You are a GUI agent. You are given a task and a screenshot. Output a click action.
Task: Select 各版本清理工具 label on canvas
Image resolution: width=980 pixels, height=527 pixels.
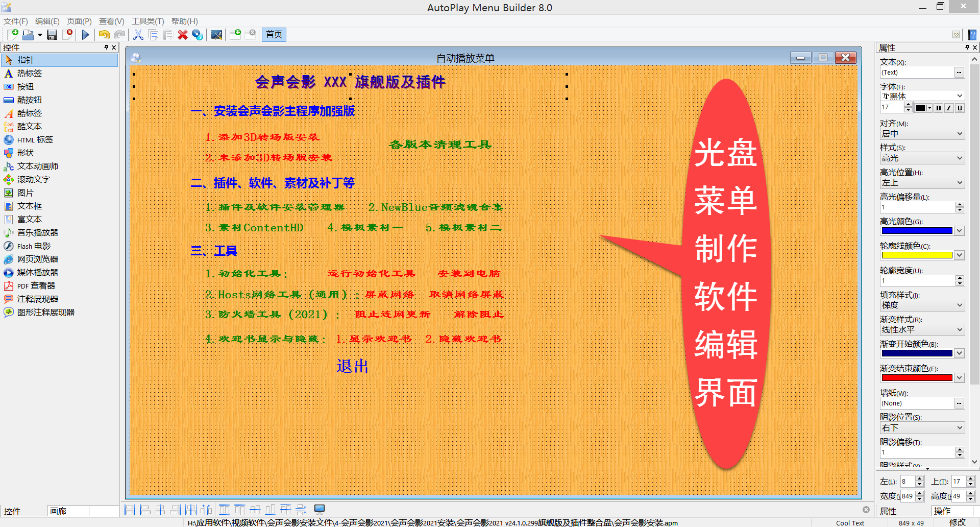click(x=440, y=145)
